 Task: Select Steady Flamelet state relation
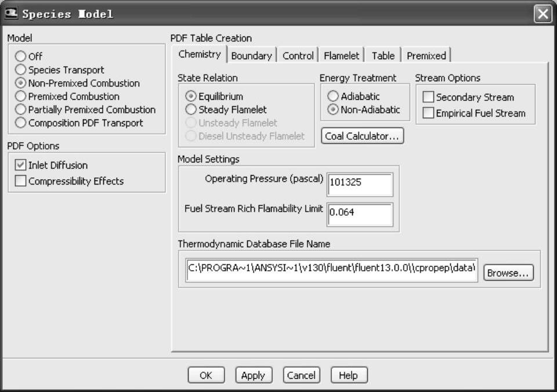pos(191,110)
